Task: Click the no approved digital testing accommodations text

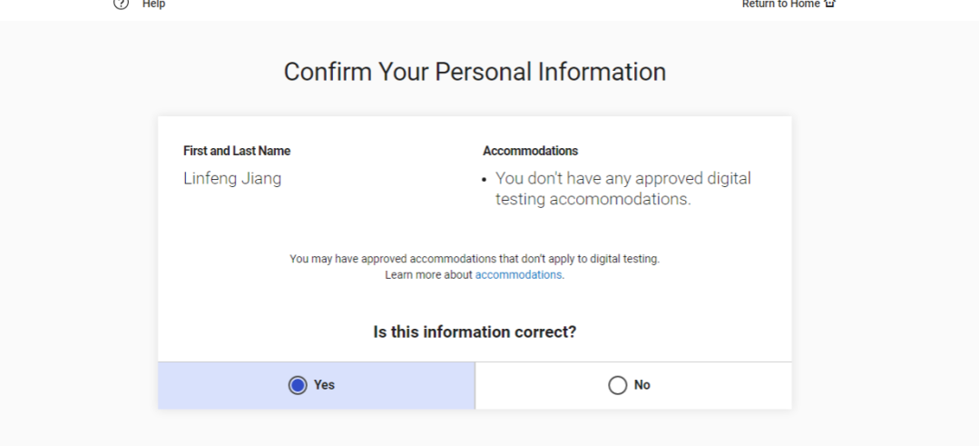Action: (622, 189)
